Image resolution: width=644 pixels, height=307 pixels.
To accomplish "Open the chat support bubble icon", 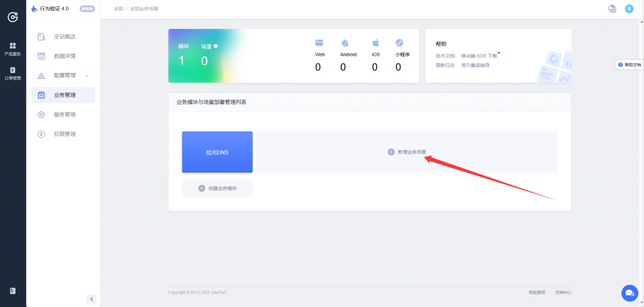I will [x=630, y=293].
